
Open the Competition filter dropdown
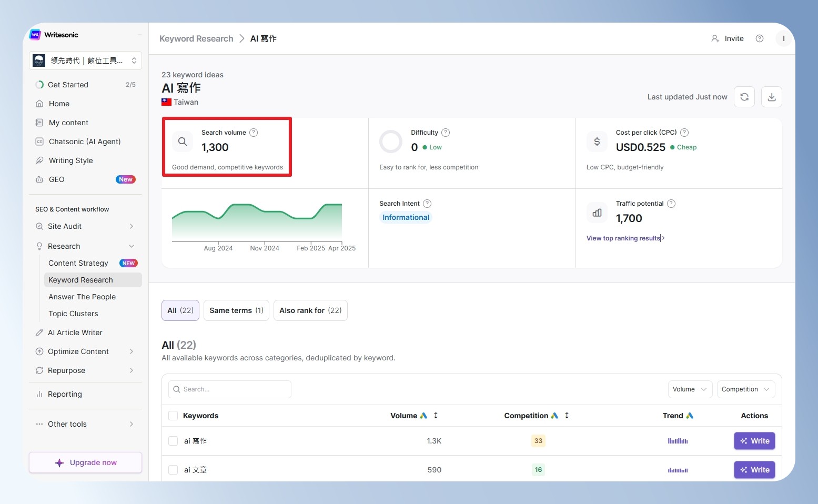pyautogui.click(x=746, y=389)
